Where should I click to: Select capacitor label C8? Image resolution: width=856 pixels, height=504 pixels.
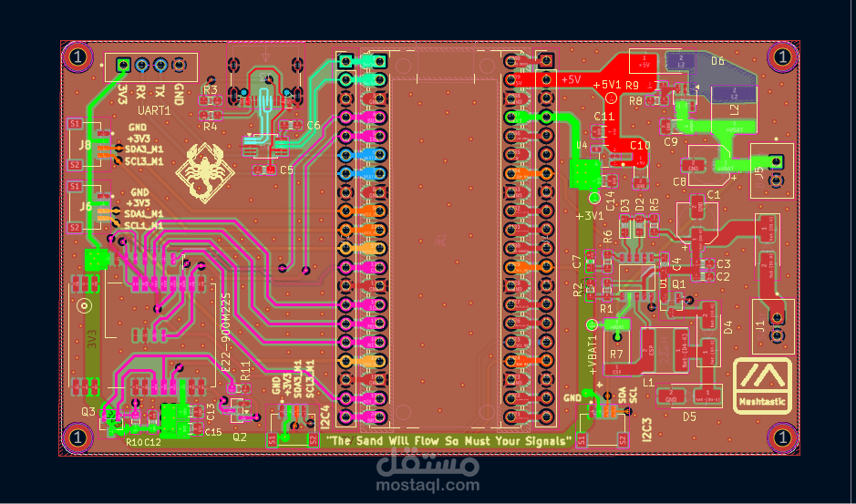680,182
